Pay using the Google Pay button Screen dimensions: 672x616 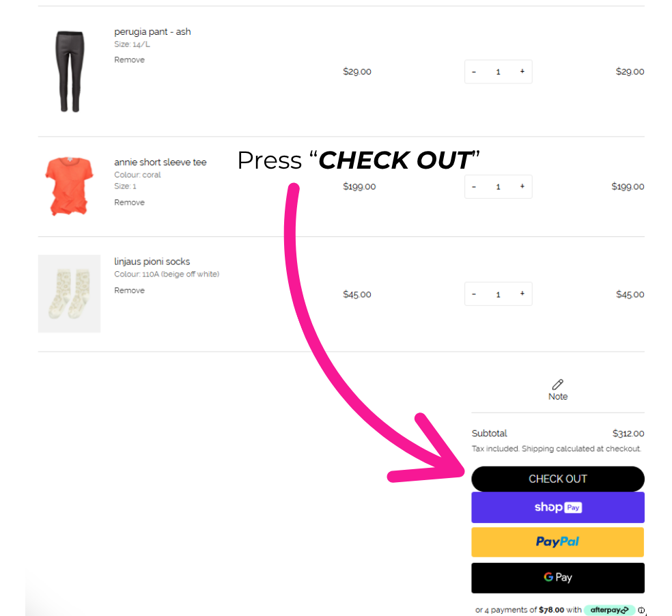coord(557,578)
